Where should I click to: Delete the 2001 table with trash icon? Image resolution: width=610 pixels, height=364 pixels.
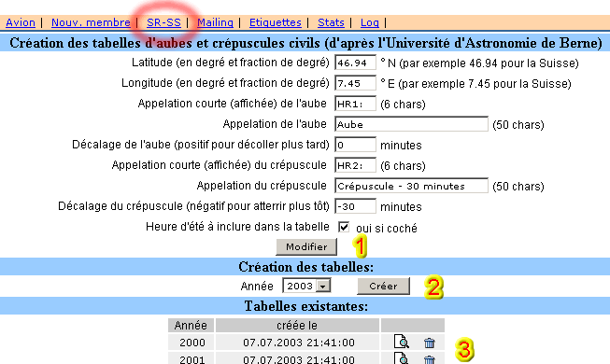429,359
